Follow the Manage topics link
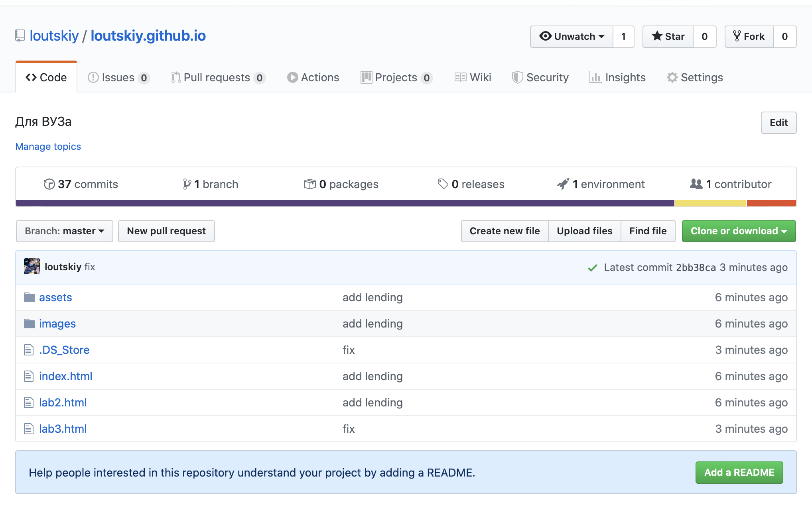812x514 pixels. 48,147
